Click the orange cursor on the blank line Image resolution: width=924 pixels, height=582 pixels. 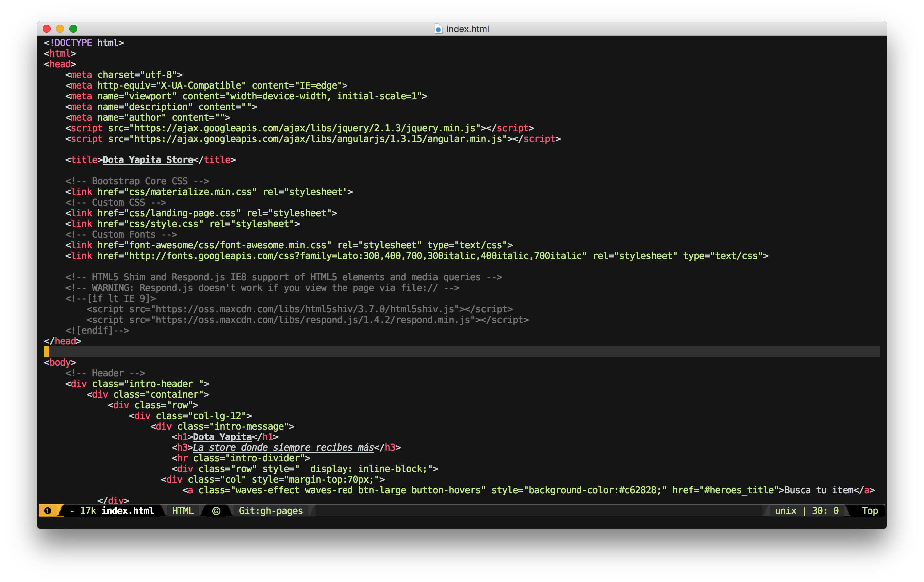pyautogui.click(x=46, y=352)
